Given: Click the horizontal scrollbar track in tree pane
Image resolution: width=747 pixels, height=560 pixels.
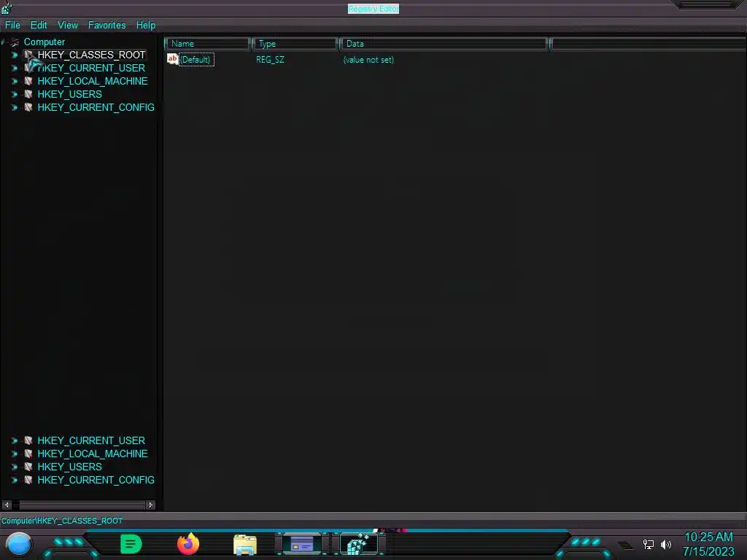Looking at the screenshot, I should tap(82, 505).
